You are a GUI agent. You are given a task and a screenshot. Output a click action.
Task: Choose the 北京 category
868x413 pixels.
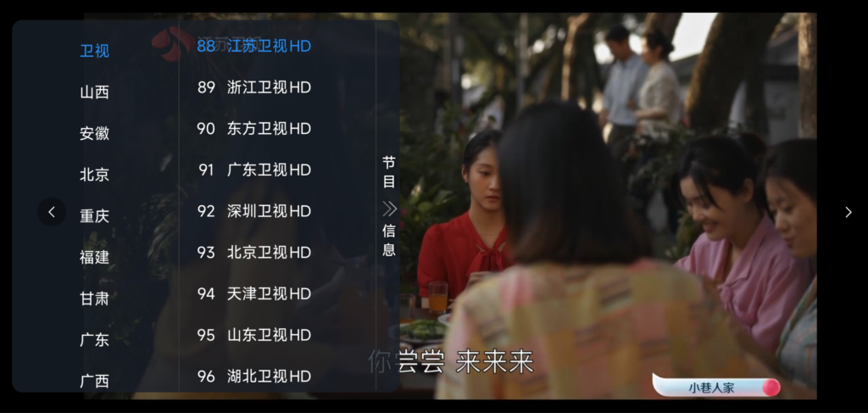tap(95, 175)
